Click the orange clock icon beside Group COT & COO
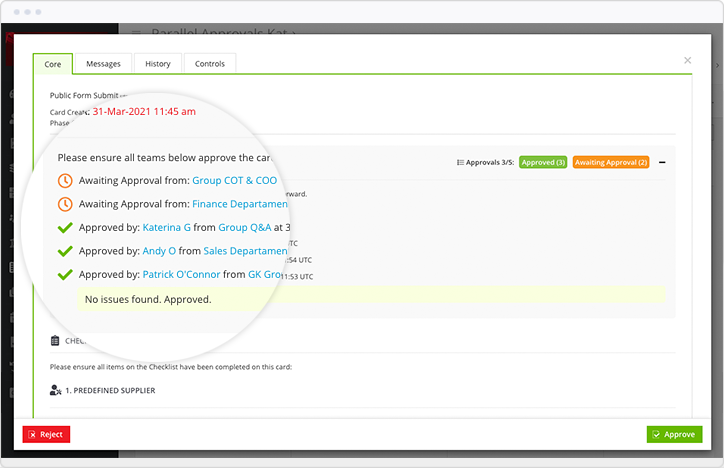The width and height of the screenshot is (724, 468). coord(65,181)
